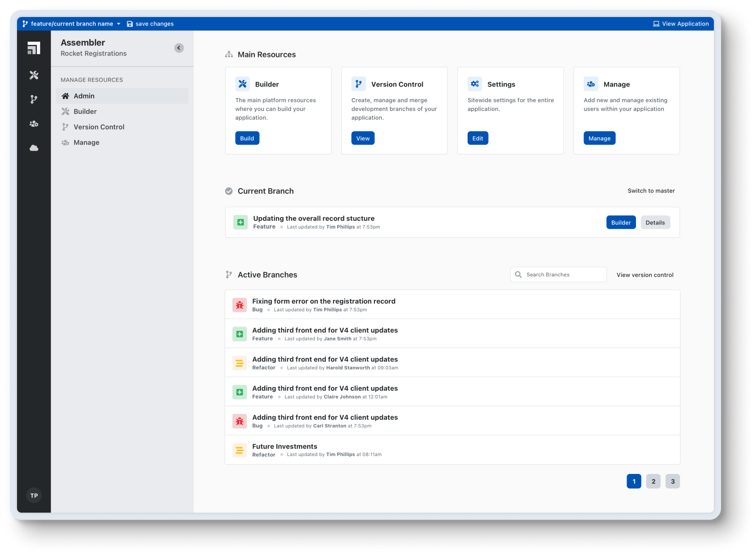
Task: Click the Edit button in Settings card
Action: [478, 138]
